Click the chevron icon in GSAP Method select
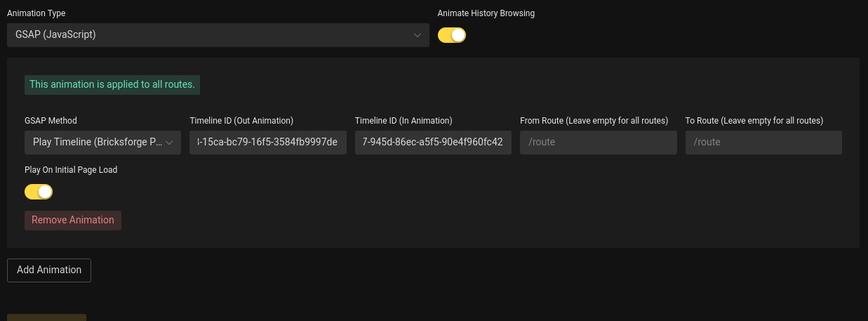The width and height of the screenshot is (868, 321). click(169, 143)
